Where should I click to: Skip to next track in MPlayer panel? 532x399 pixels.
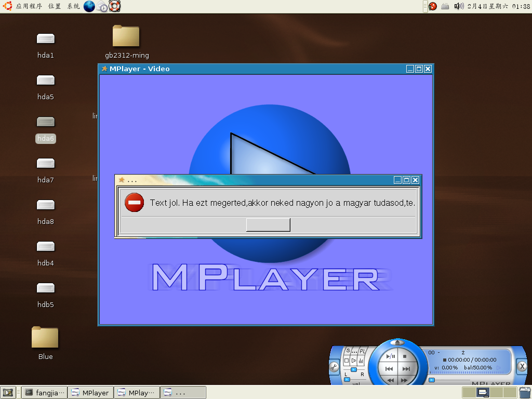point(406,369)
